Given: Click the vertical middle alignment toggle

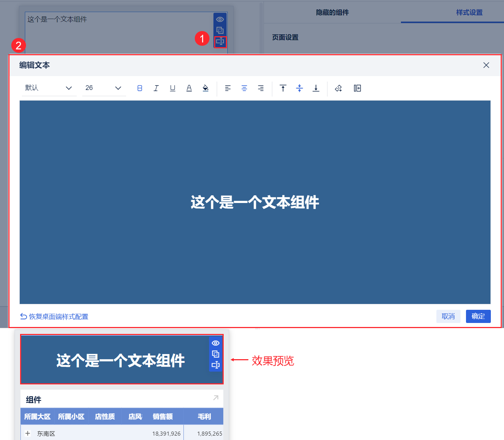Looking at the screenshot, I should 299,88.
